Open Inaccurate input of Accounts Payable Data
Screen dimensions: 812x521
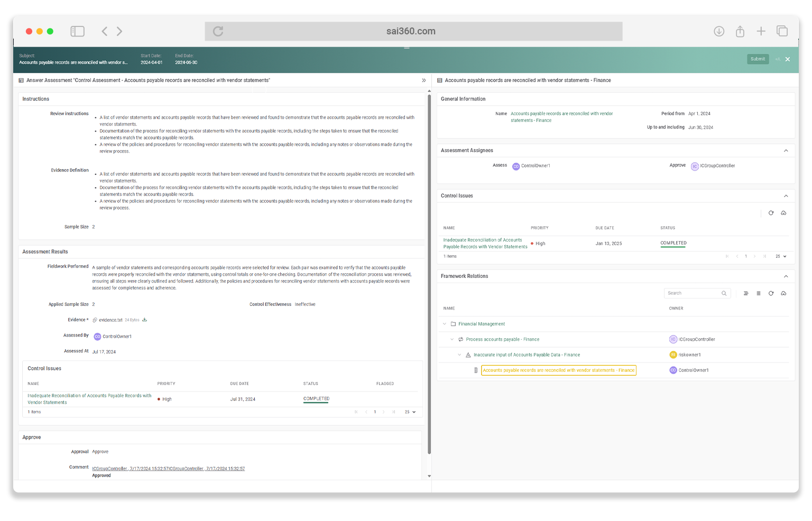(x=527, y=355)
